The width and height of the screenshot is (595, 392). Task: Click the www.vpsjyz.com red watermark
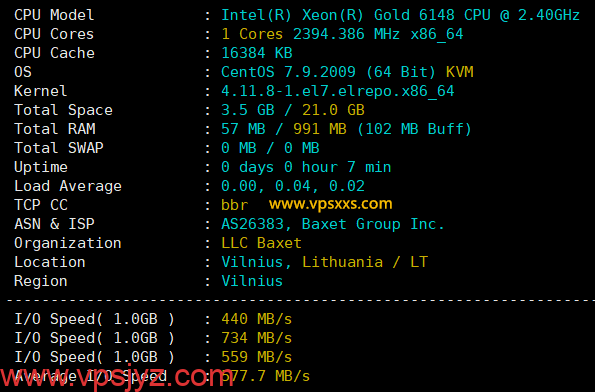coord(116,376)
